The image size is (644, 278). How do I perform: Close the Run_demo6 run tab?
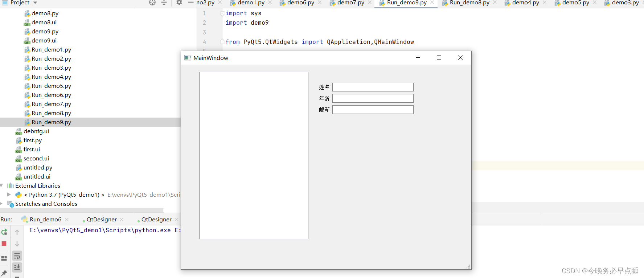[x=67, y=220]
